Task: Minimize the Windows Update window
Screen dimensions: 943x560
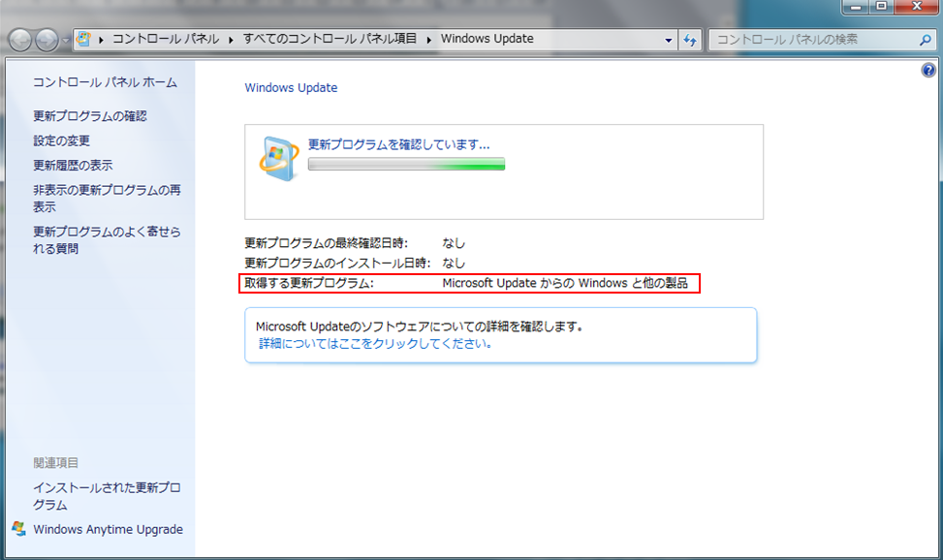Action: 855,7
